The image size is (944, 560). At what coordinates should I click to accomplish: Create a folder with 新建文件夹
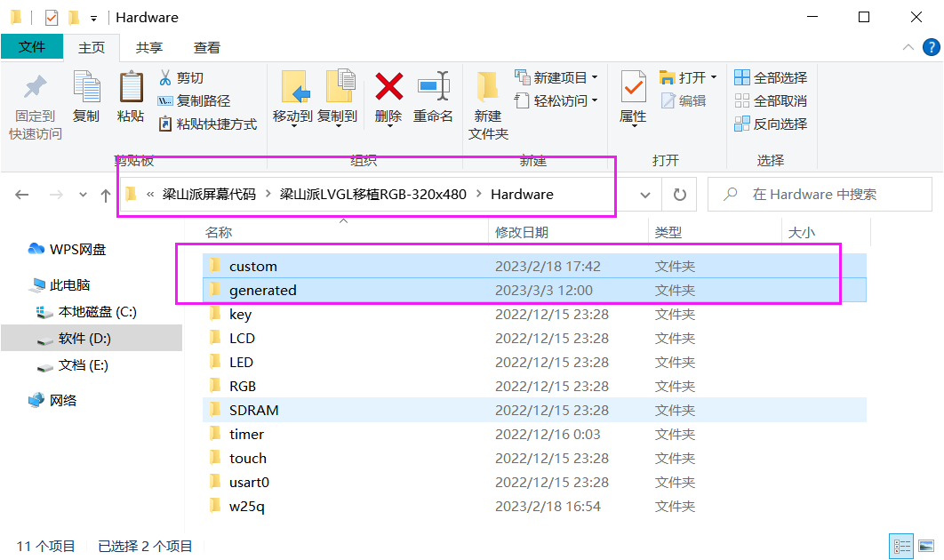pyautogui.click(x=488, y=106)
